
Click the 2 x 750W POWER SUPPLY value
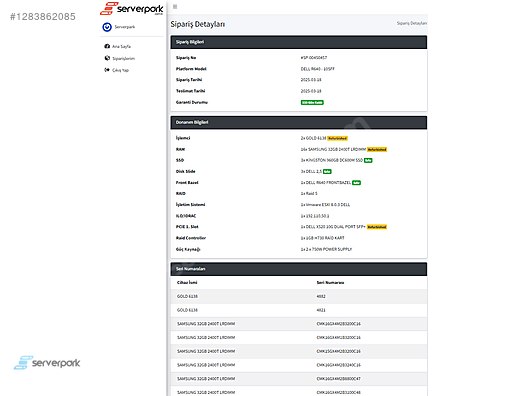pyautogui.click(x=326, y=250)
